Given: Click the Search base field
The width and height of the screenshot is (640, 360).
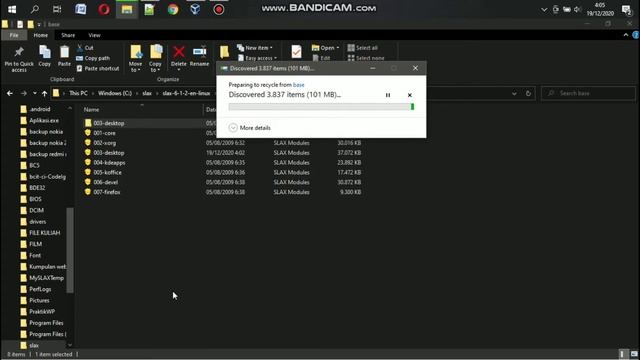Looking at the screenshot, I should click(x=588, y=93).
